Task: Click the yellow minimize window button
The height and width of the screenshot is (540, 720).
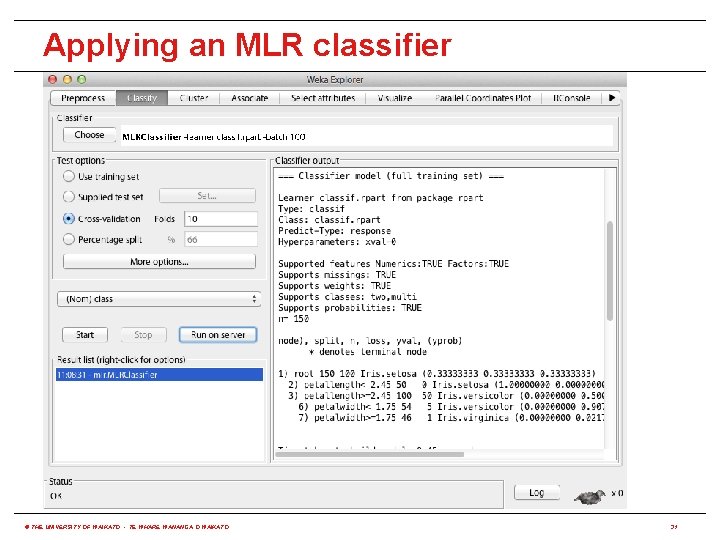Action: click(x=67, y=79)
